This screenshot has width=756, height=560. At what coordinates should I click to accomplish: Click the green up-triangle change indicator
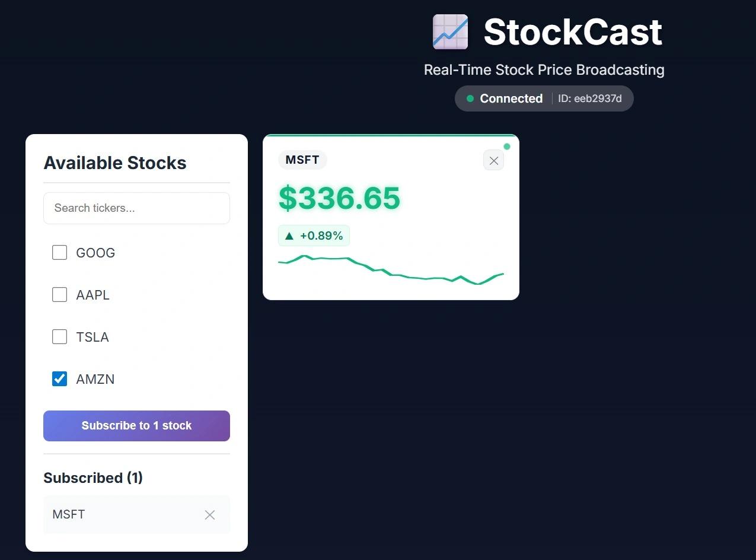pos(289,236)
